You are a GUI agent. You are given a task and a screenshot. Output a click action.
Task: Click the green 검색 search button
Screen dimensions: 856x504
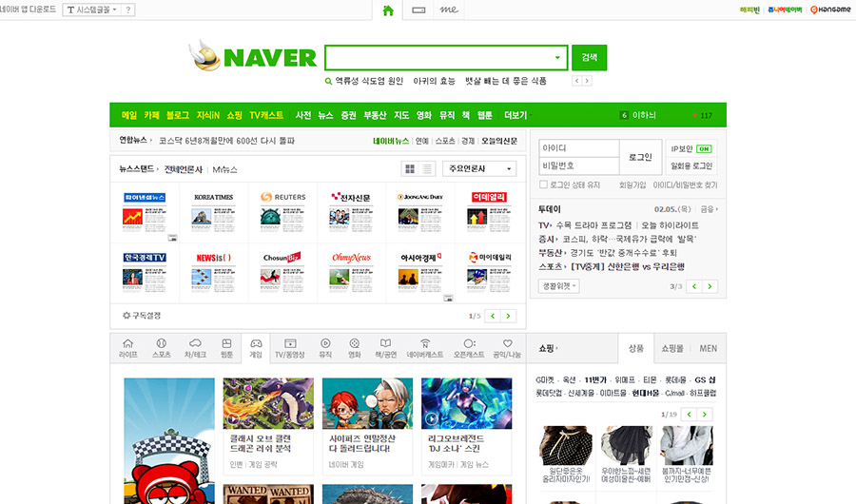click(x=589, y=57)
